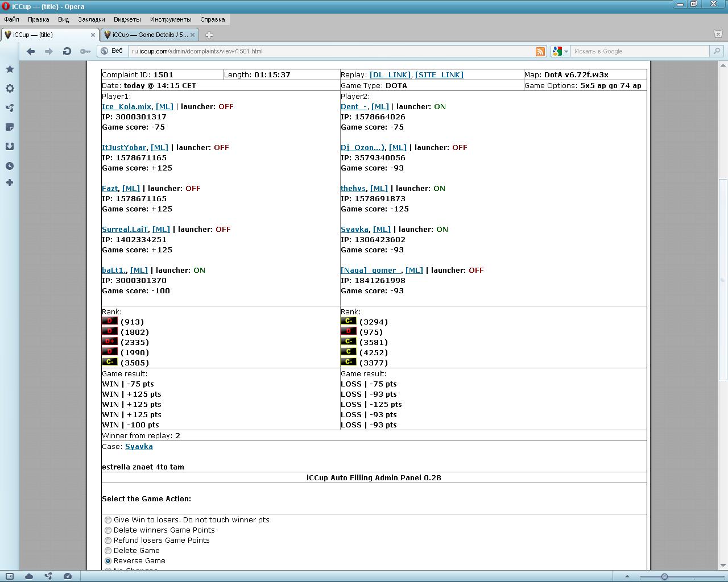Select the 'Delete Game' radio option

pyautogui.click(x=108, y=551)
